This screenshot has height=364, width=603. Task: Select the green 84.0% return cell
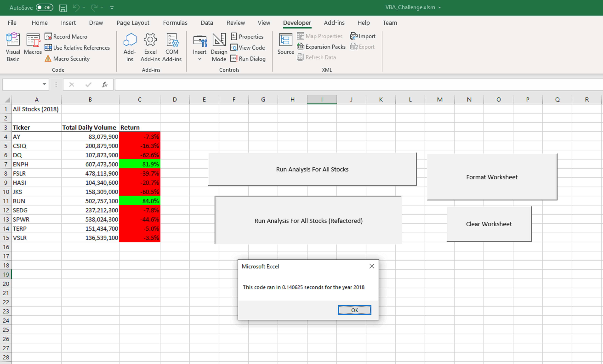(140, 201)
